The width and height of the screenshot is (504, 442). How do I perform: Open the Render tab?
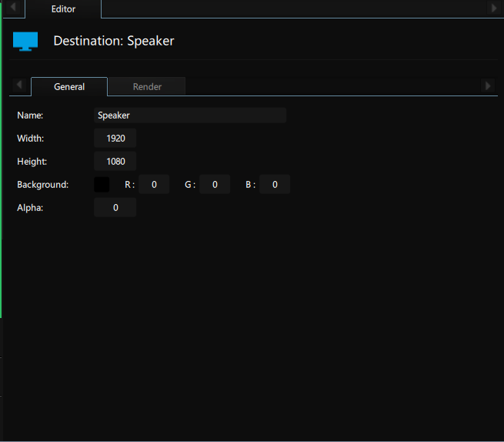[147, 86]
